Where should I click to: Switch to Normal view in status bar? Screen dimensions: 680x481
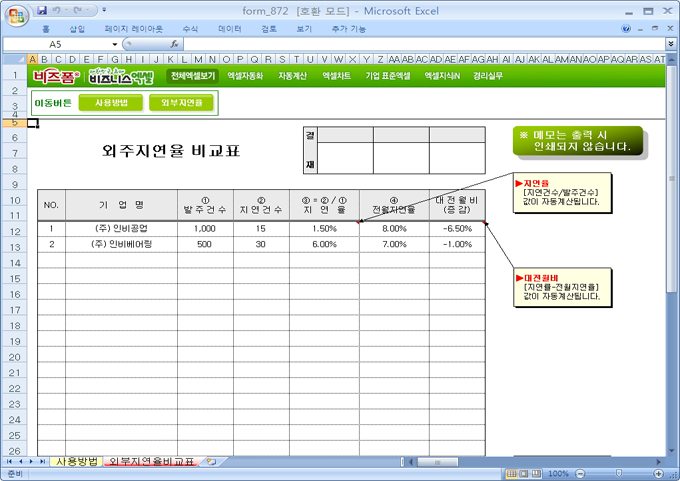point(512,474)
